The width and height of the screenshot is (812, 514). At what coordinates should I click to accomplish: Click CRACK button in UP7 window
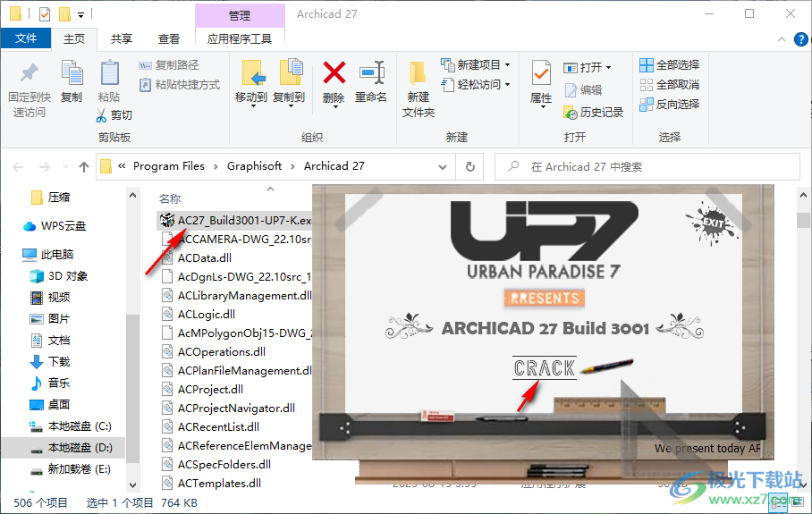point(545,368)
